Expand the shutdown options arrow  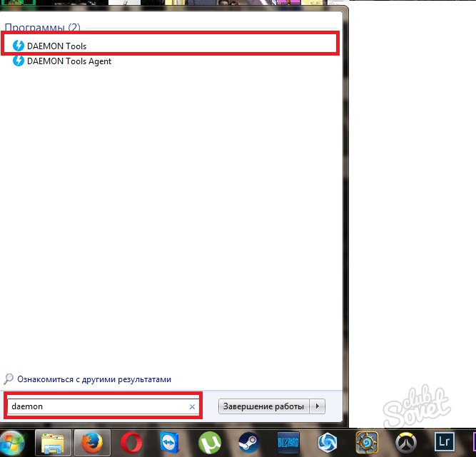coord(318,406)
